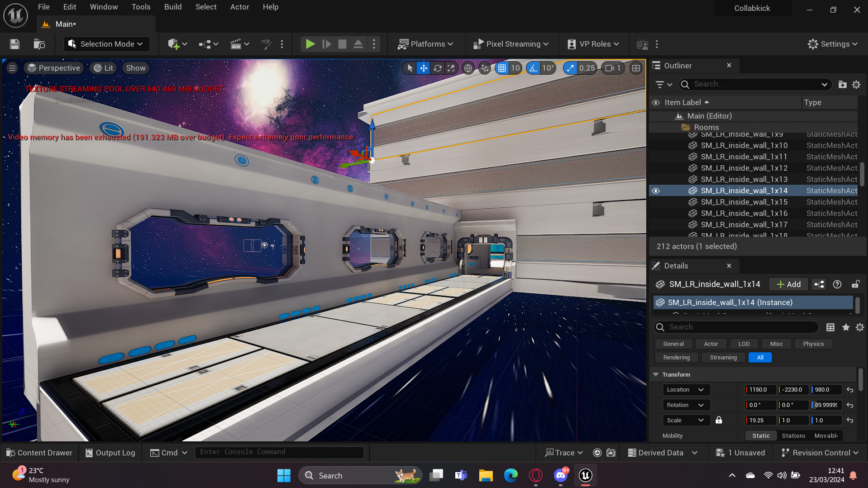Save the current level with the floppy disk icon
Image resolution: width=868 pixels, height=488 pixels.
tap(14, 44)
